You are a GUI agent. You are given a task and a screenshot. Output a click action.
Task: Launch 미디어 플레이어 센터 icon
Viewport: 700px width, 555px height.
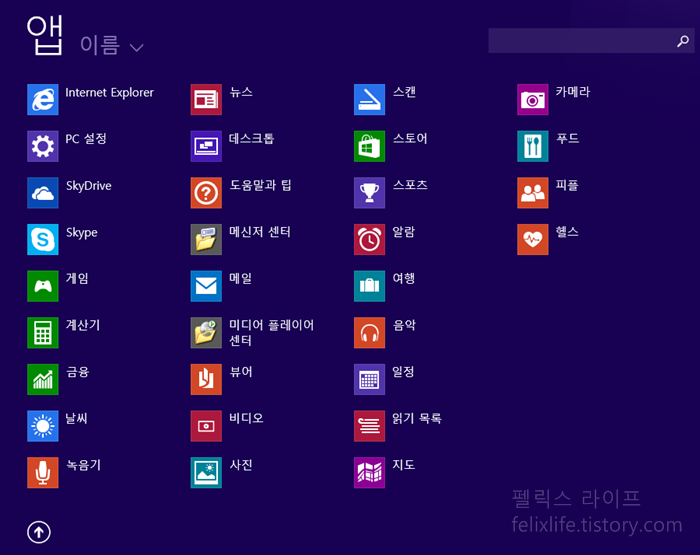coord(206,333)
